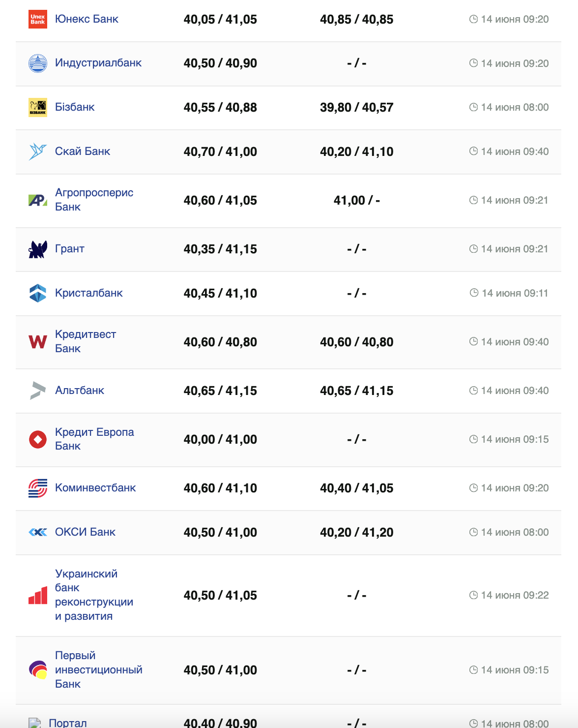Click the Кредит Европа Банк red circle logo
Viewport: 578px width, 728px height.
click(38, 439)
